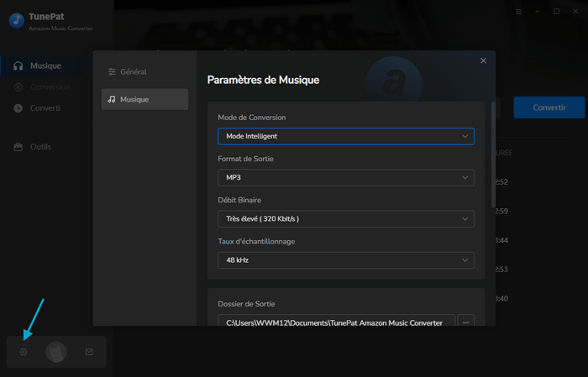The width and height of the screenshot is (588, 377).
Task: Expand the Mode de Conversion dropdown
Action: (x=346, y=136)
